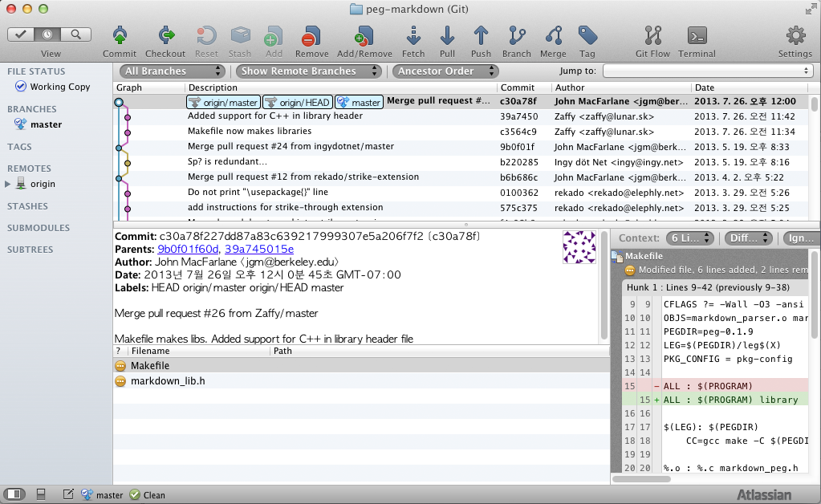Click the Reset toolbar icon
The height and width of the screenshot is (504, 821).
206,35
